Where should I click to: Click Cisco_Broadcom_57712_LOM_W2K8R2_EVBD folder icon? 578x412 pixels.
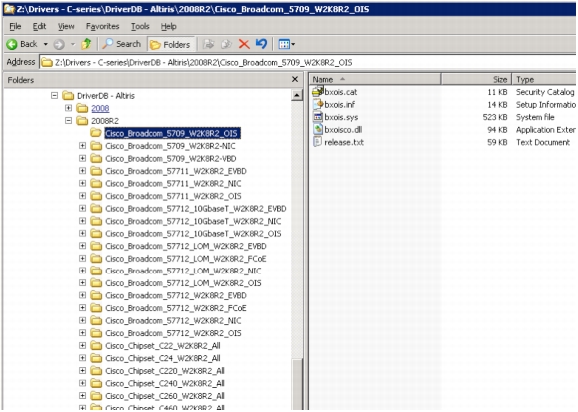[x=96, y=246]
